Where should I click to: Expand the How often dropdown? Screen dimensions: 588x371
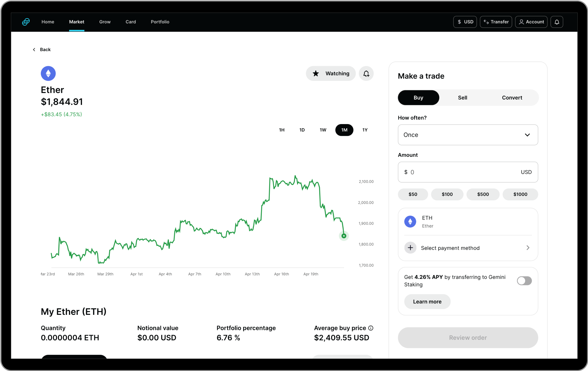[x=467, y=135]
